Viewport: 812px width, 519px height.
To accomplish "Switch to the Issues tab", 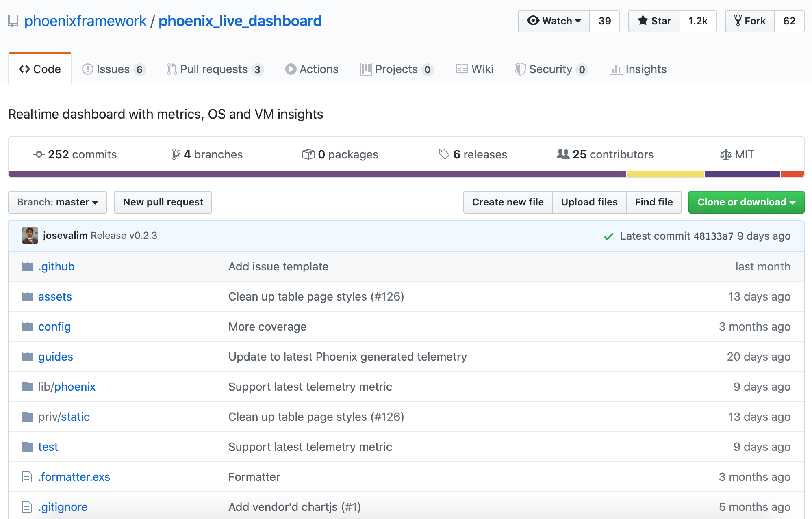I will pos(113,69).
